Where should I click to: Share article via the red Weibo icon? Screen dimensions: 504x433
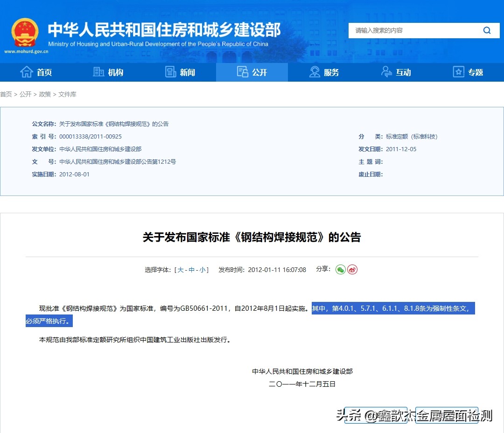coord(352,269)
